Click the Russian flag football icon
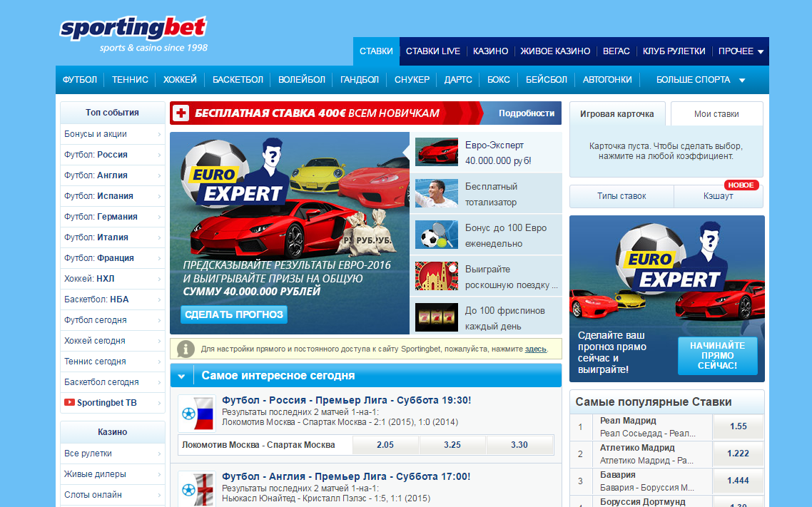This screenshot has height=507, width=812. click(197, 414)
